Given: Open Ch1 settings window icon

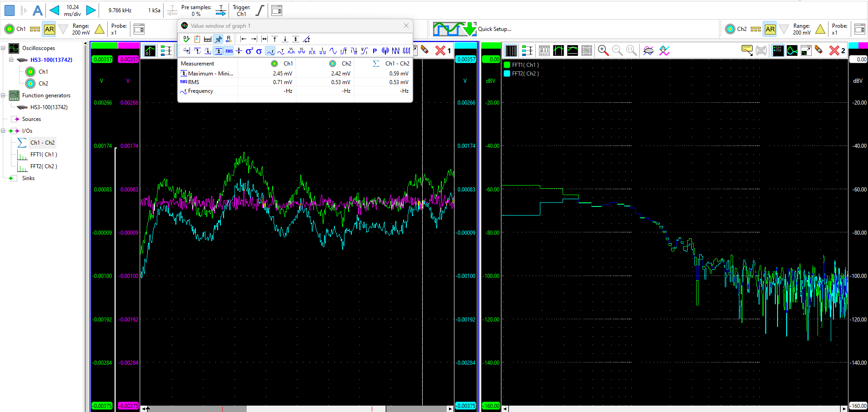Looking at the screenshot, I should [x=139, y=29].
